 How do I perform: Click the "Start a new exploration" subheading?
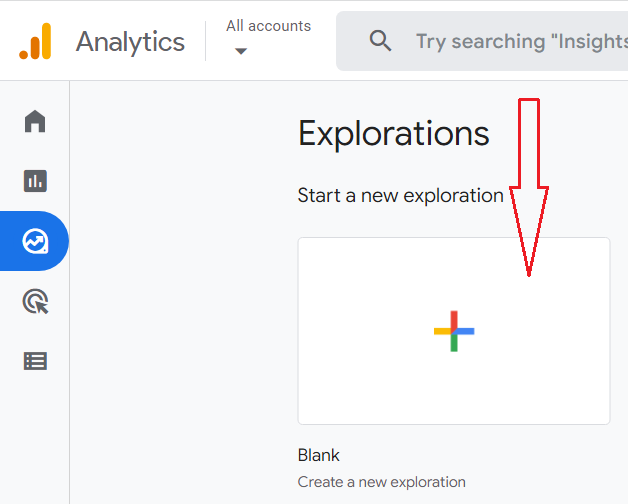point(400,195)
